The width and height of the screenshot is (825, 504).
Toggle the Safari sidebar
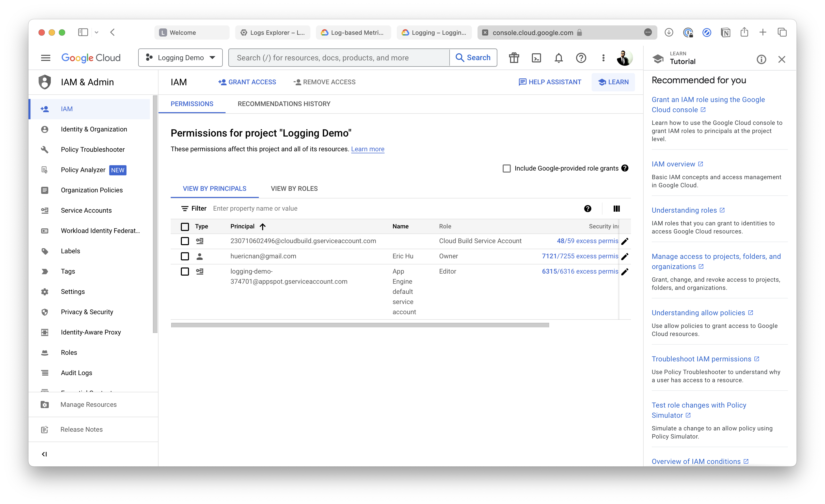tap(83, 32)
